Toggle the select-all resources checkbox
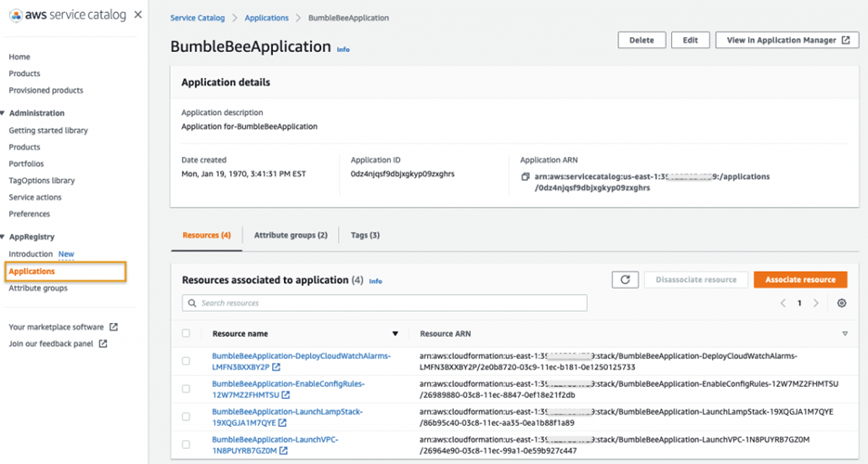Image resolution: width=868 pixels, height=464 pixels. (187, 333)
